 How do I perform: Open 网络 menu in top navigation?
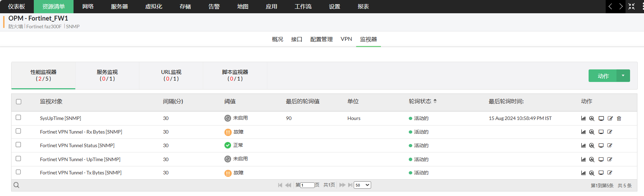pos(88,7)
